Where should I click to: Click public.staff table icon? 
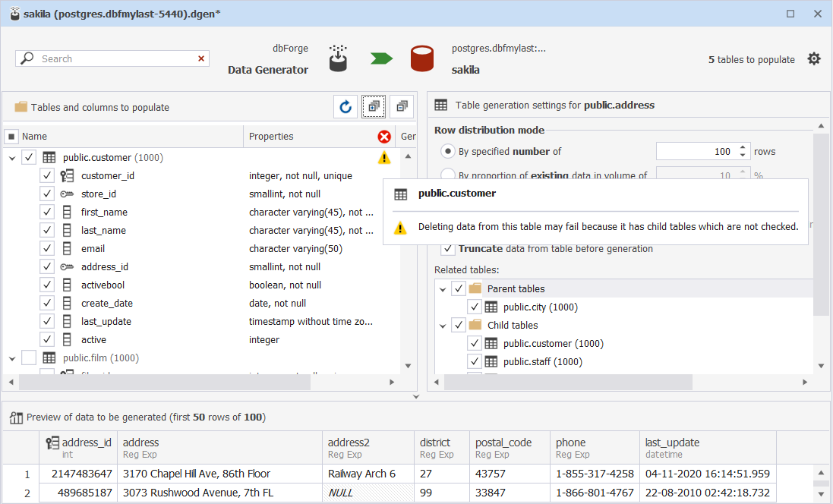[x=491, y=361]
